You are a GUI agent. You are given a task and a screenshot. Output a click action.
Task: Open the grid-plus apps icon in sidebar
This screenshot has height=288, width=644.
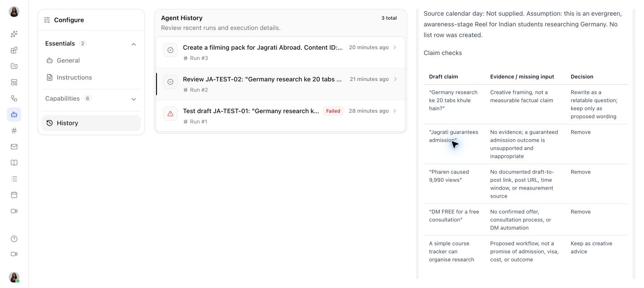tap(14, 50)
